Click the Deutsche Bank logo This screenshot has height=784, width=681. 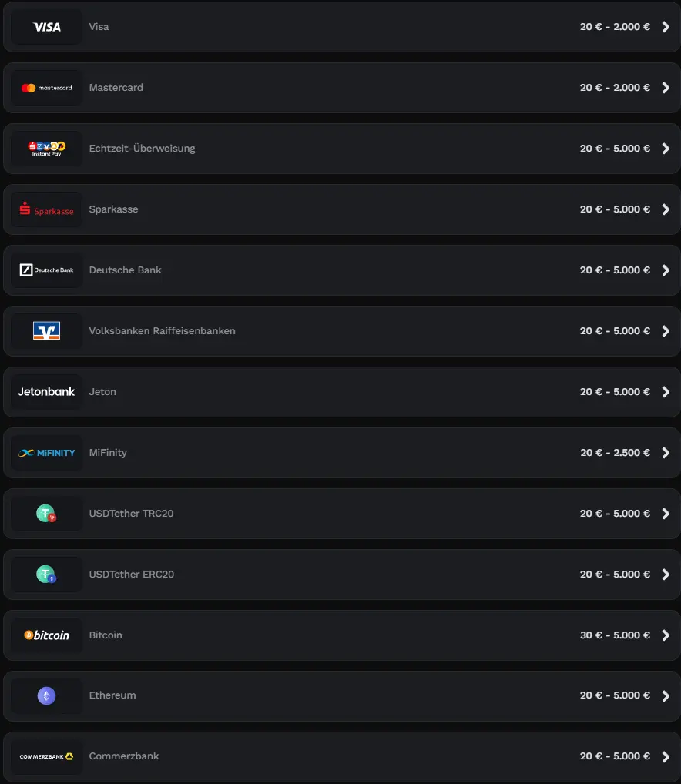tap(46, 270)
